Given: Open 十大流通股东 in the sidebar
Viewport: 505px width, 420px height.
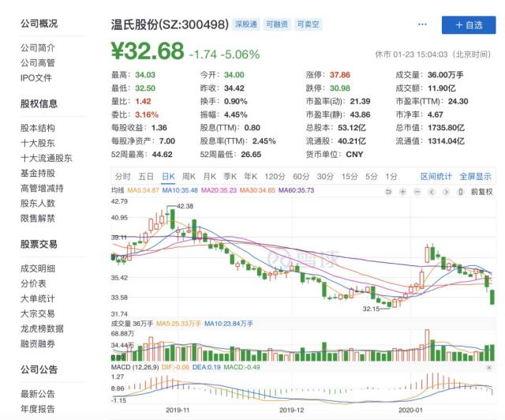Looking at the screenshot, I should [x=47, y=158].
